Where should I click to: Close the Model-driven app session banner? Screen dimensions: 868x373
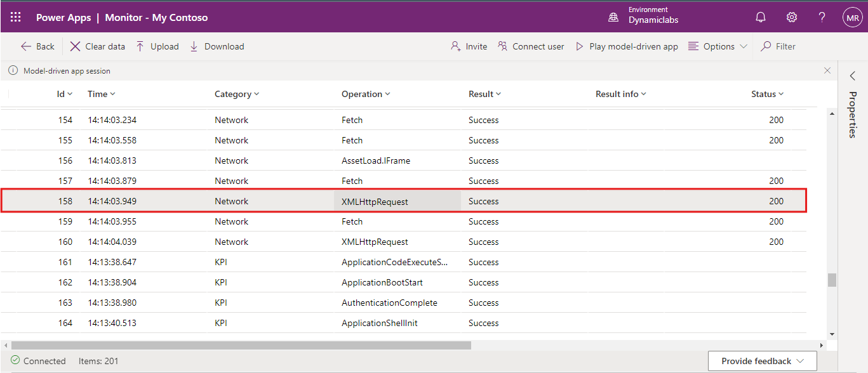tap(827, 71)
